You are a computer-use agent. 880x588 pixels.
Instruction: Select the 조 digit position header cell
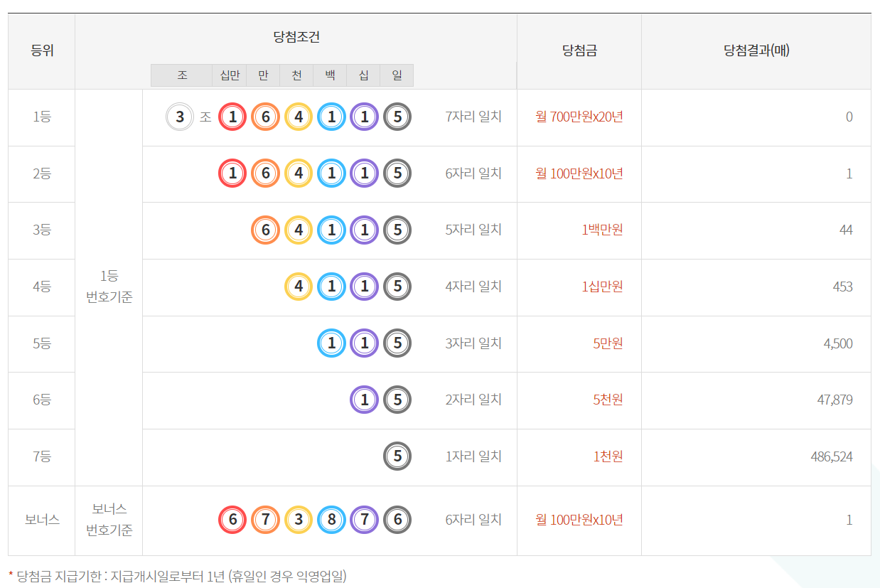(182, 75)
